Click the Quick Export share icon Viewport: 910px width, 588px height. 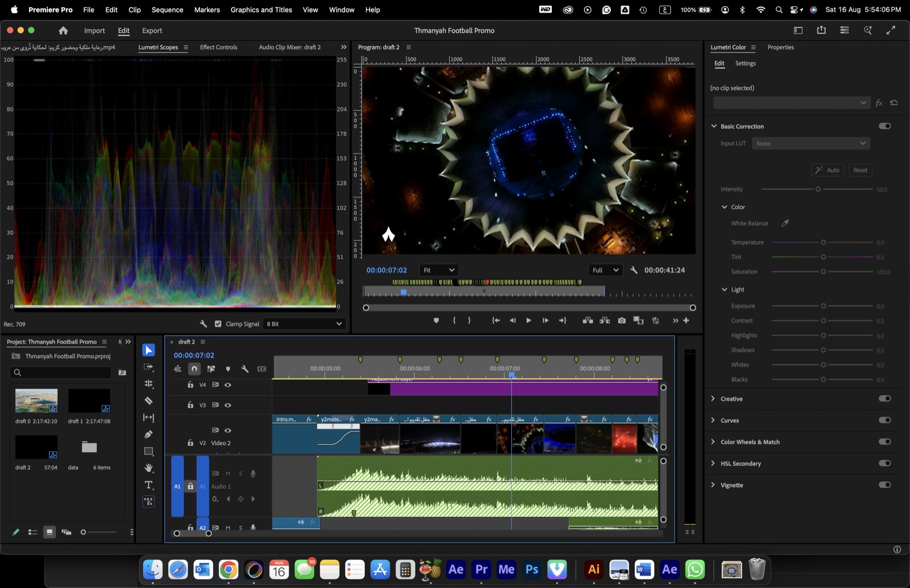[x=821, y=30]
